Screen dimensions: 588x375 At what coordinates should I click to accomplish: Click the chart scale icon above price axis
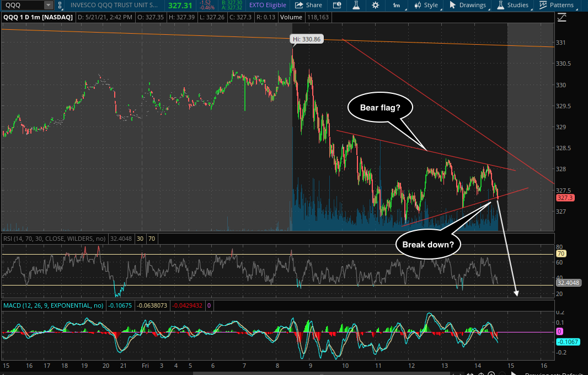(562, 17)
